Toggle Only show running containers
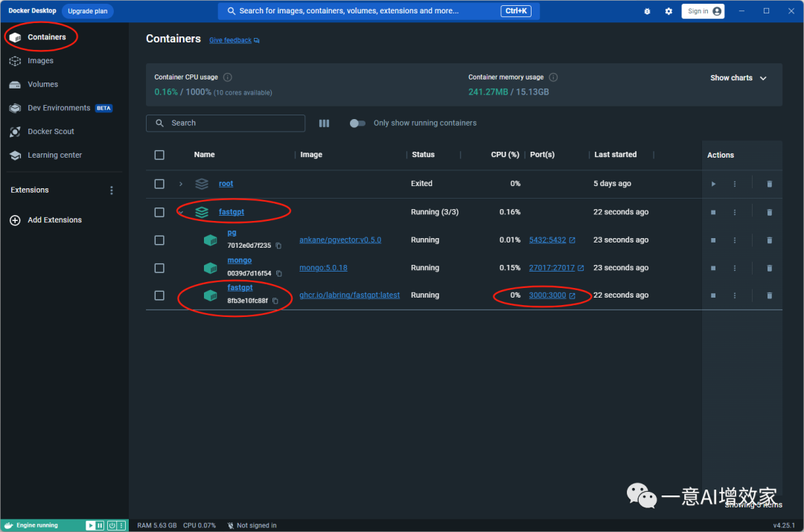The height and width of the screenshot is (532, 804). click(x=357, y=123)
